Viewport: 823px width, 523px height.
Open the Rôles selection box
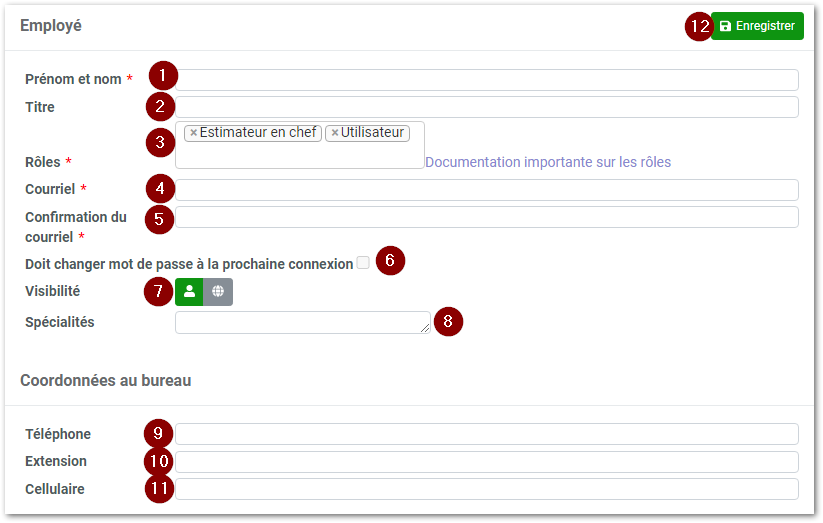click(300, 156)
